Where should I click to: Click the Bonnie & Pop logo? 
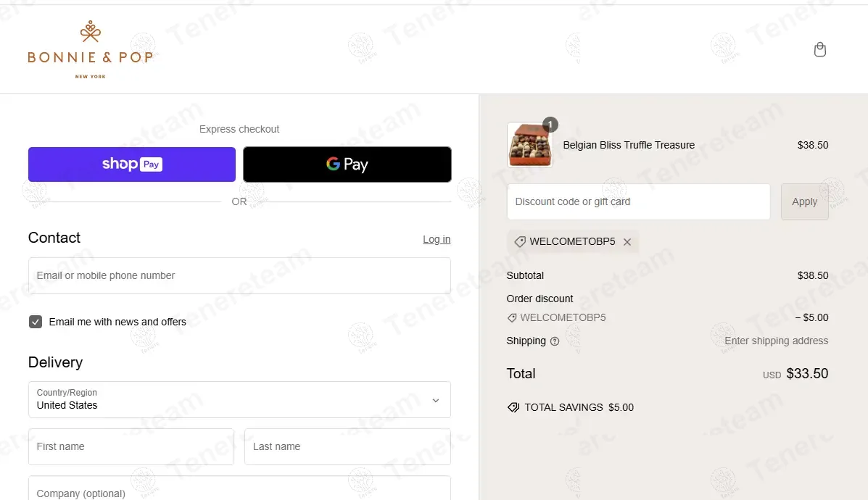pos(90,50)
